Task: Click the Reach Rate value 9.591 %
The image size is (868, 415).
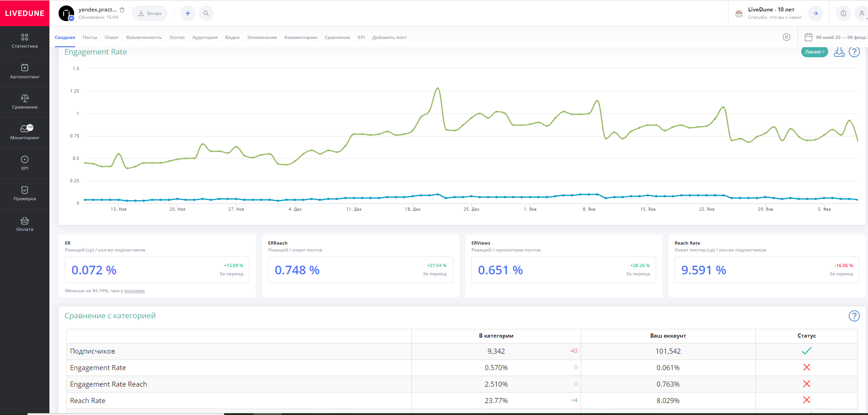Action: tap(704, 270)
